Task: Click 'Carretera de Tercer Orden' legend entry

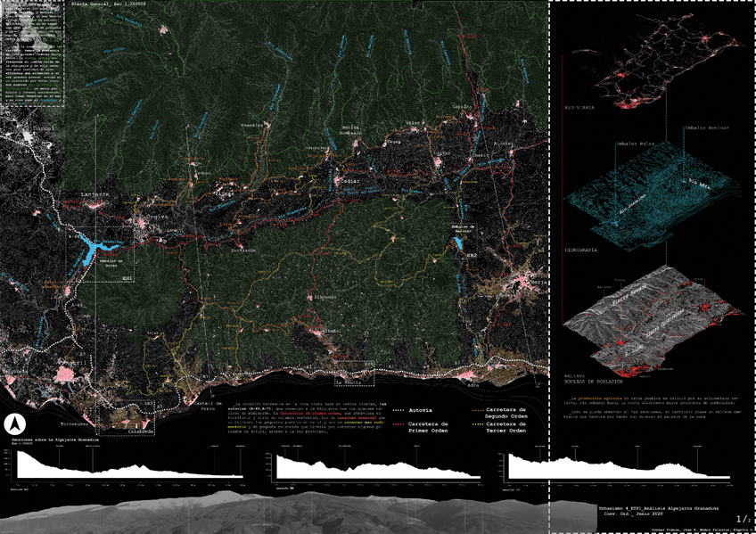Action: pos(505,427)
